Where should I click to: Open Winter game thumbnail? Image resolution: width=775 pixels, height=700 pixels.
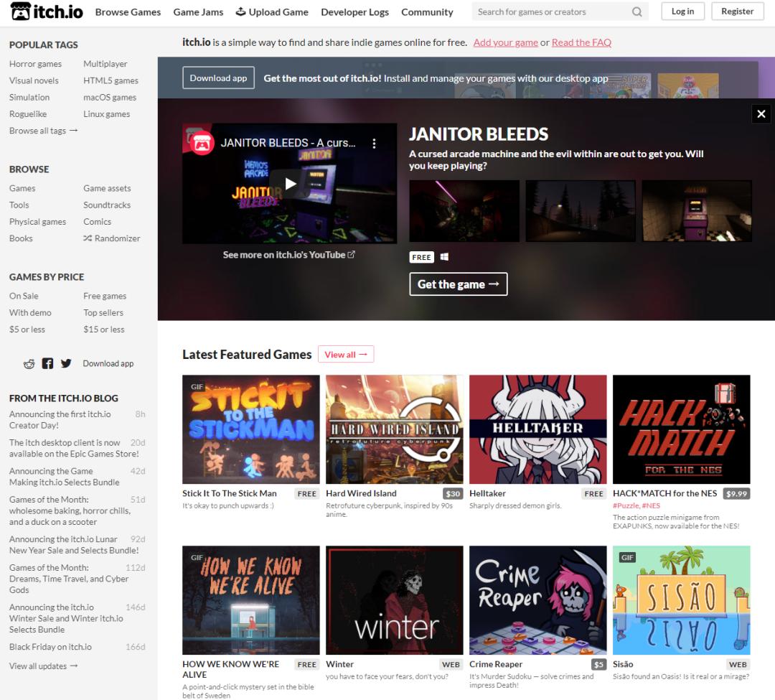pyautogui.click(x=395, y=600)
